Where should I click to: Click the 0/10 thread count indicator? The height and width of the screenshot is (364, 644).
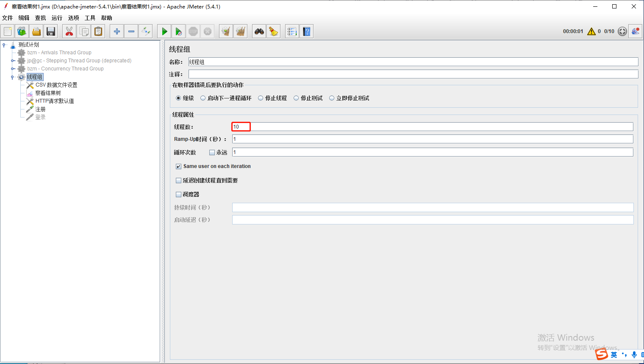tap(609, 31)
